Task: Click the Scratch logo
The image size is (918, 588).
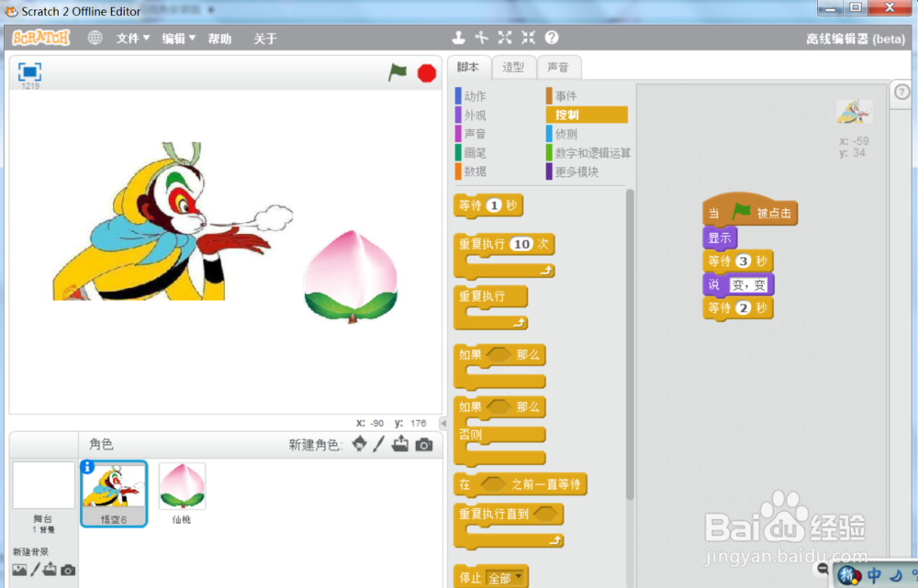Action: click(x=41, y=38)
